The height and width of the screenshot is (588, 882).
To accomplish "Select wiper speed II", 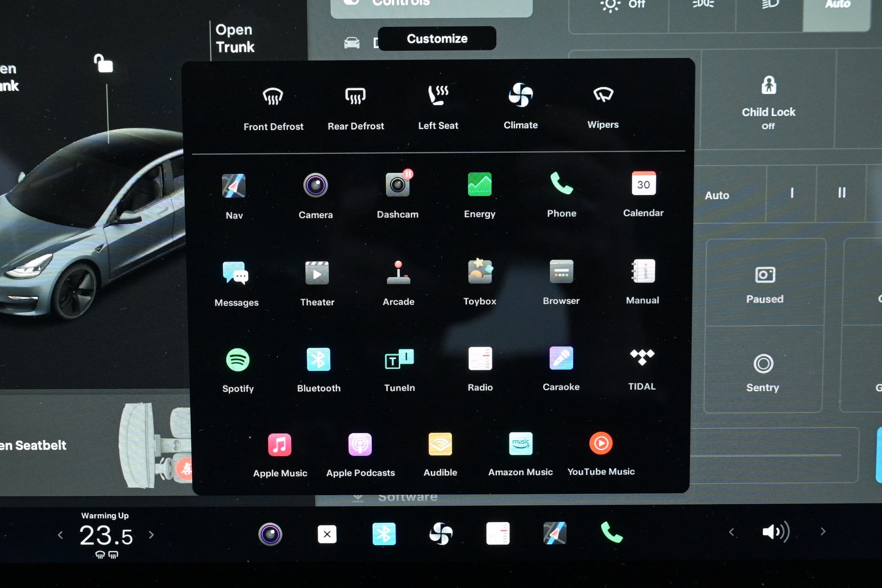I will (x=842, y=193).
